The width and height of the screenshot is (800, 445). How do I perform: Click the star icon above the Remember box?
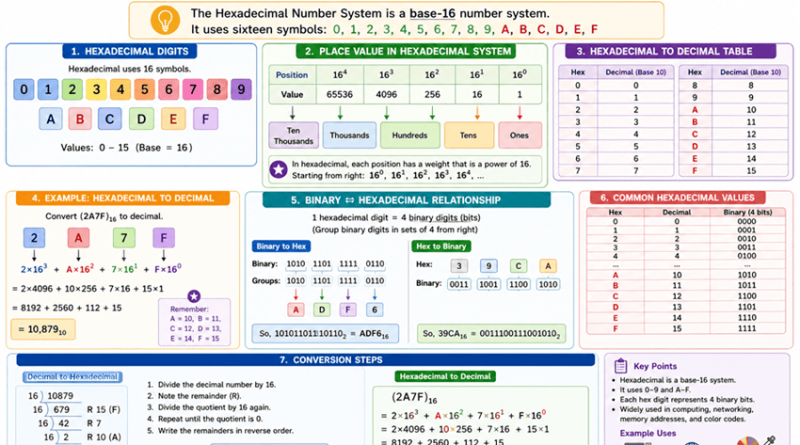[194, 295]
